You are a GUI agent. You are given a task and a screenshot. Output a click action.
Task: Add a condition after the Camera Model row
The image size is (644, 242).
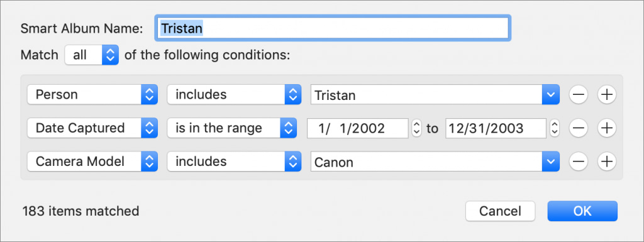[x=607, y=162]
